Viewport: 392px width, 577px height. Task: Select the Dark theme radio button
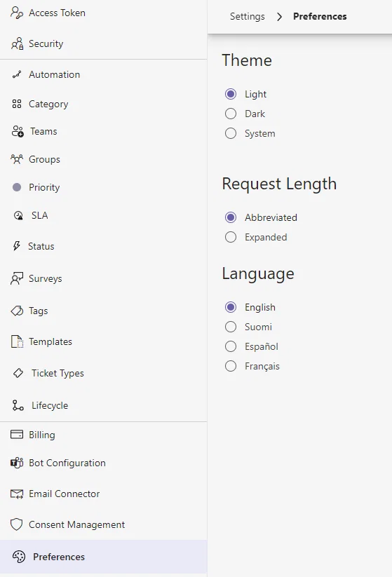[x=231, y=114]
